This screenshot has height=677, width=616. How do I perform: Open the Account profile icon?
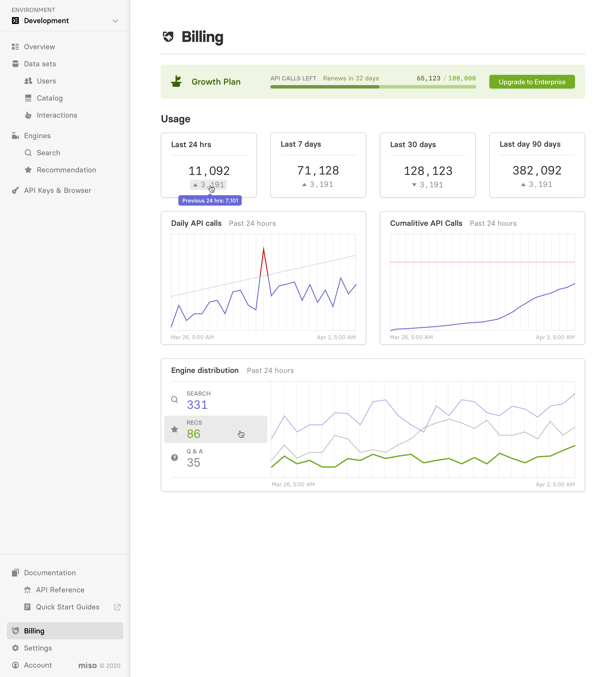tap(15, 665)
